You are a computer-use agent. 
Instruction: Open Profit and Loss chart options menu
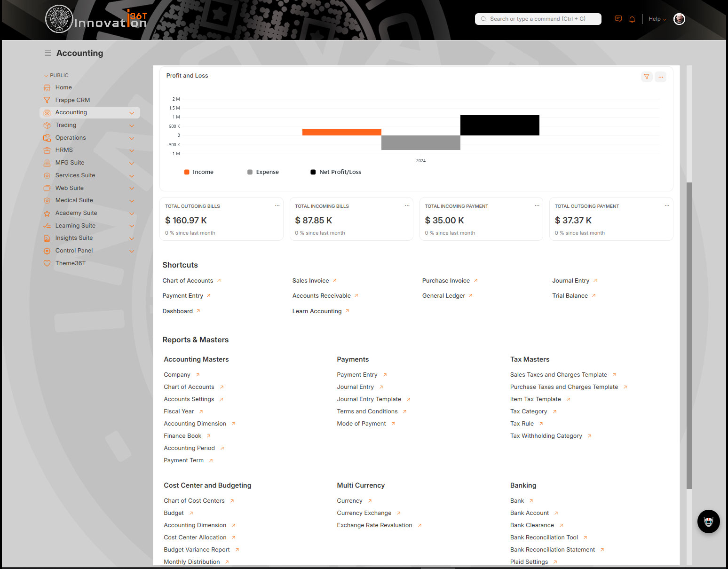661,77
